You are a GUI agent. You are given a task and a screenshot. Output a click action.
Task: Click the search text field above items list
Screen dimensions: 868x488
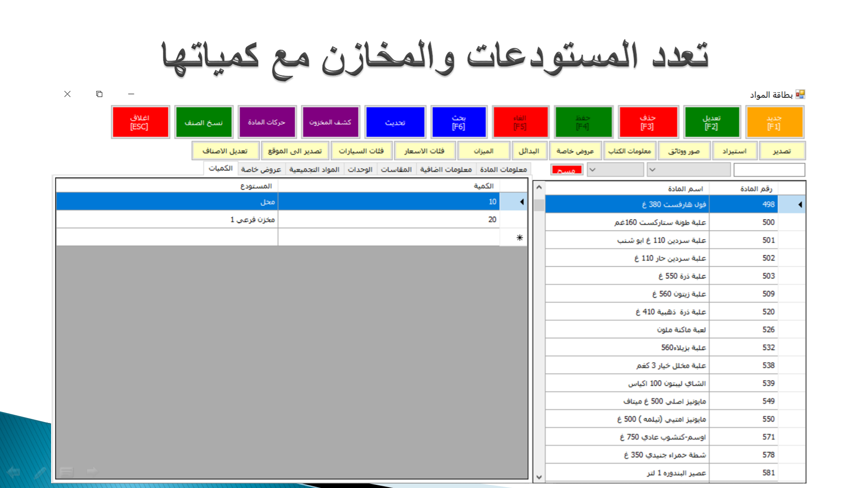click(769, 170)
